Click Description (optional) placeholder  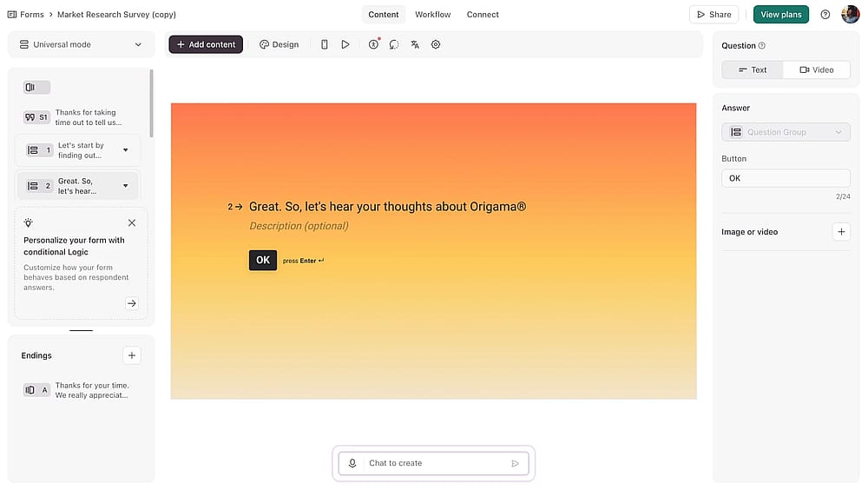pyautogui.click(x=299, y=226)
